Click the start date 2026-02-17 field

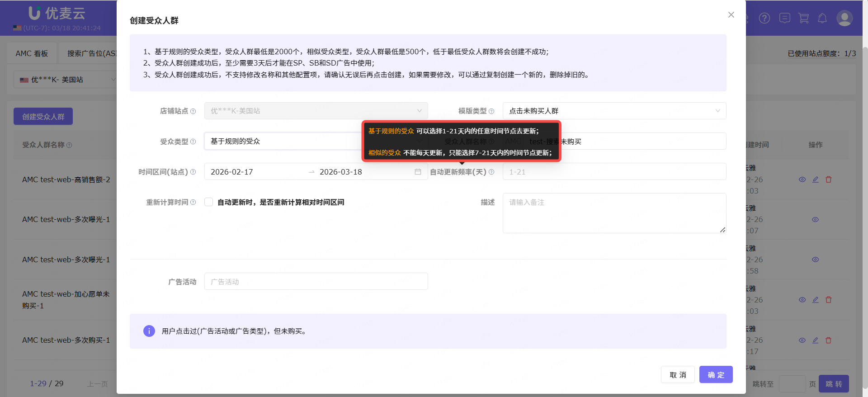(x=256, y=172)
